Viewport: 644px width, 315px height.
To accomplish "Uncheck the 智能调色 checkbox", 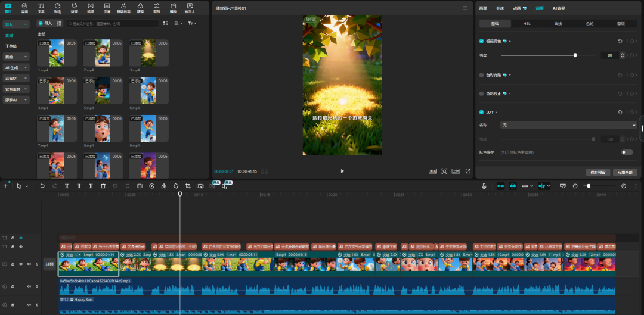I will tap(482, 41).
